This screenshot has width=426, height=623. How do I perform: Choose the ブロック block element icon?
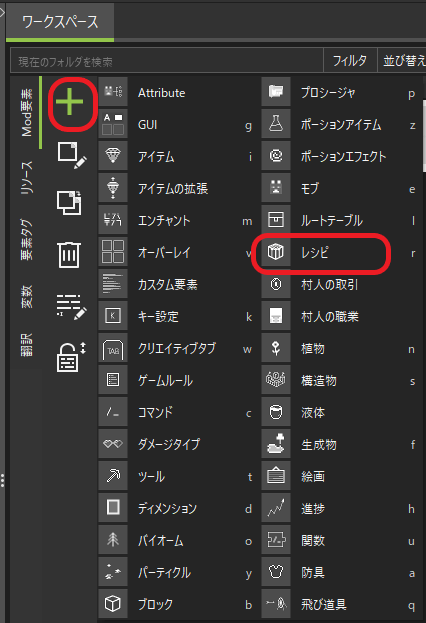tap(113, 604)
